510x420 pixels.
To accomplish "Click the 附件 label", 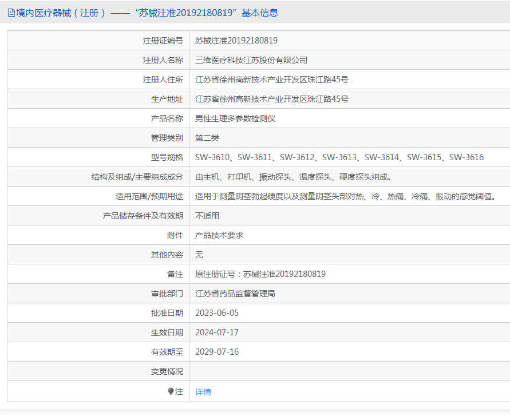I will [175, 235].
